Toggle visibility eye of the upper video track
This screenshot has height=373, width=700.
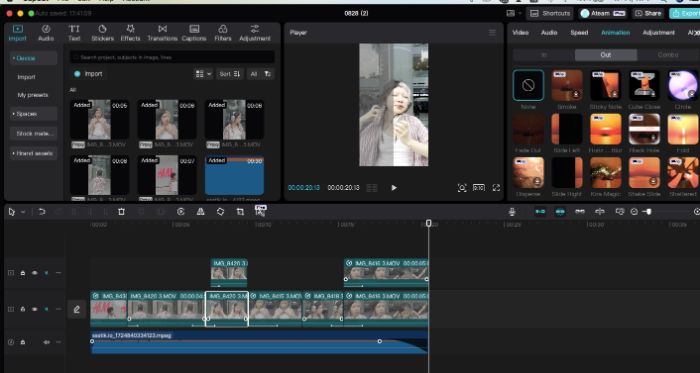point(34,273)
